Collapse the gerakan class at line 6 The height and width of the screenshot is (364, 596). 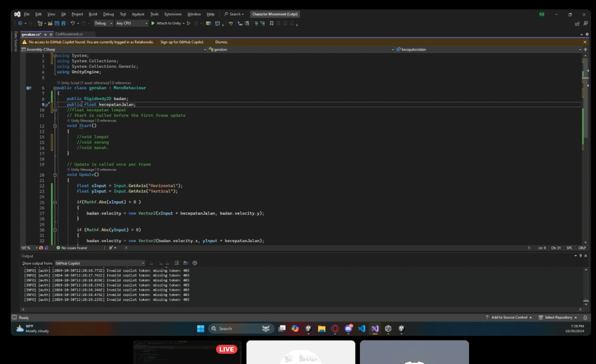(55, 88)
